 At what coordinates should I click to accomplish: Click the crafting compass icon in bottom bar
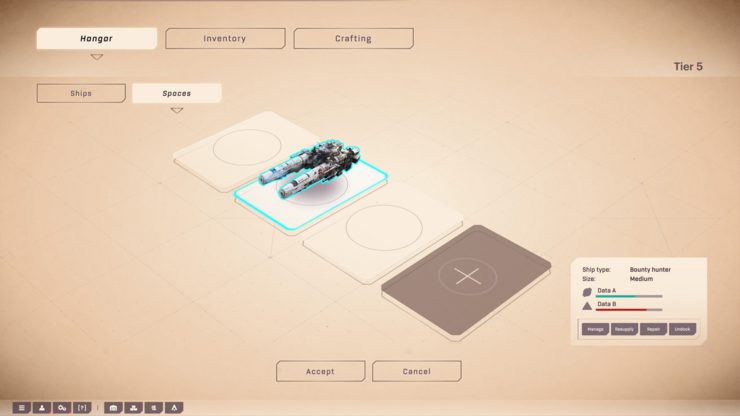click(x=174, y=408)
